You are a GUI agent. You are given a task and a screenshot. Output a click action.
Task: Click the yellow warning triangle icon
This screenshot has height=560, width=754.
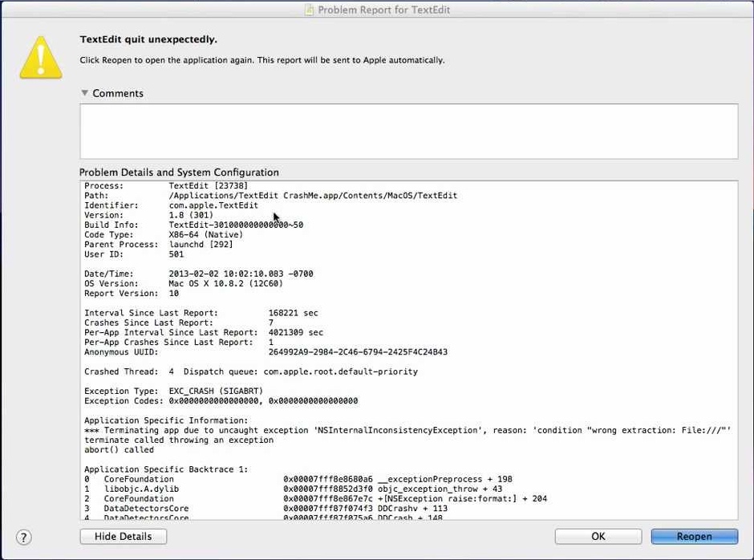pos(41,58)
